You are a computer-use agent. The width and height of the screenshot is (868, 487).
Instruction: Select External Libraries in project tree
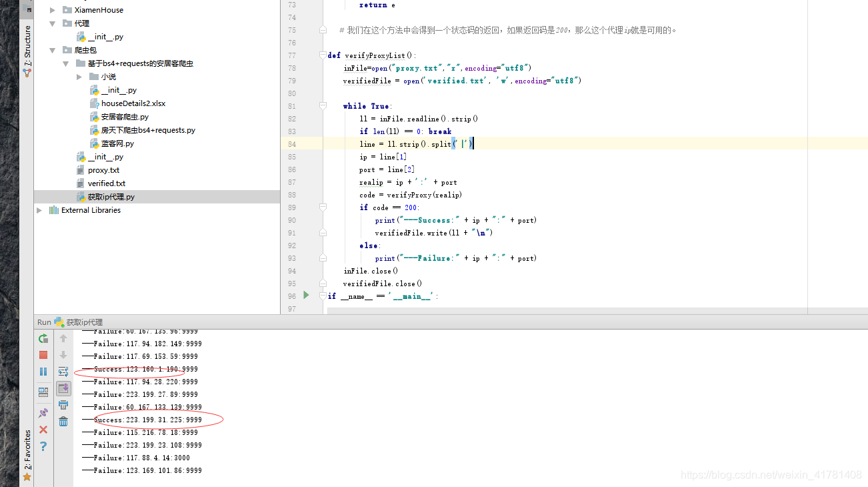point(91,210)
